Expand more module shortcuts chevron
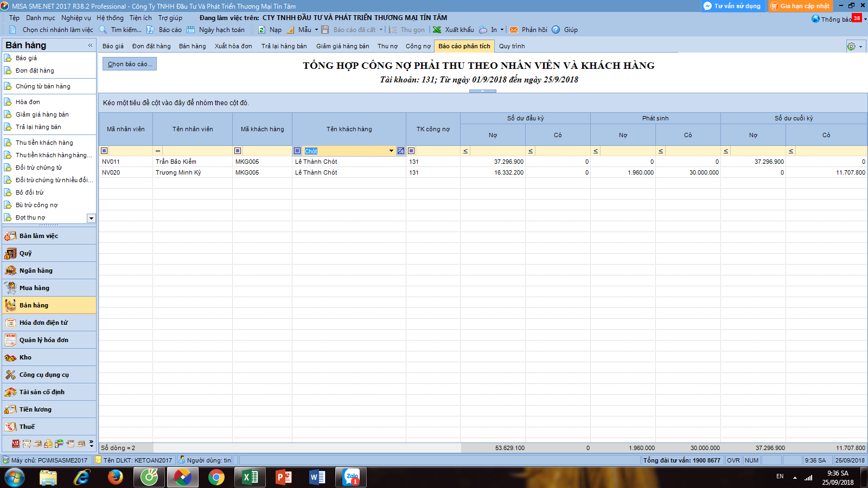868x488 pixels. point(91,444)
